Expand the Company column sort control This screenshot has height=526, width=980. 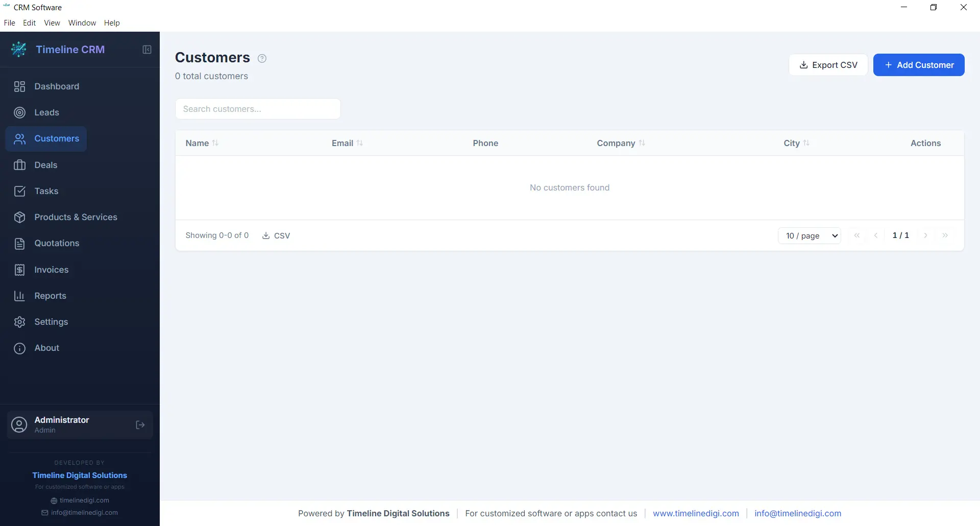pyautogui.click(x=642, y=143)
